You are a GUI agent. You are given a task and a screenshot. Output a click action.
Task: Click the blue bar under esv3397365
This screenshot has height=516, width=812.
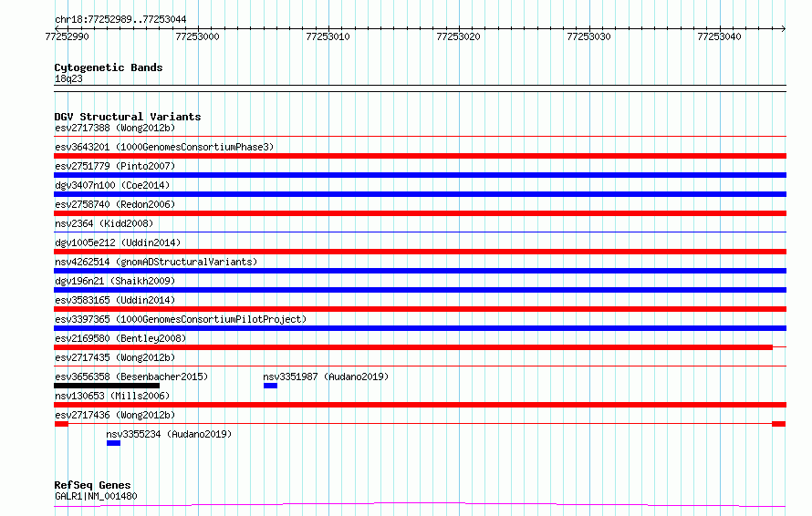pyautogui.click(x=420, y=328)
